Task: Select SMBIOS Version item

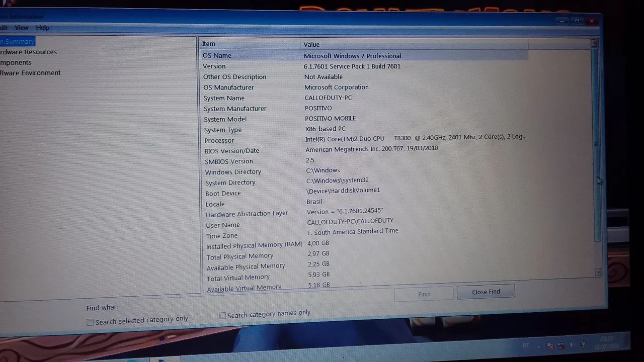Action: pyautogui.click(x=229, y=161)
